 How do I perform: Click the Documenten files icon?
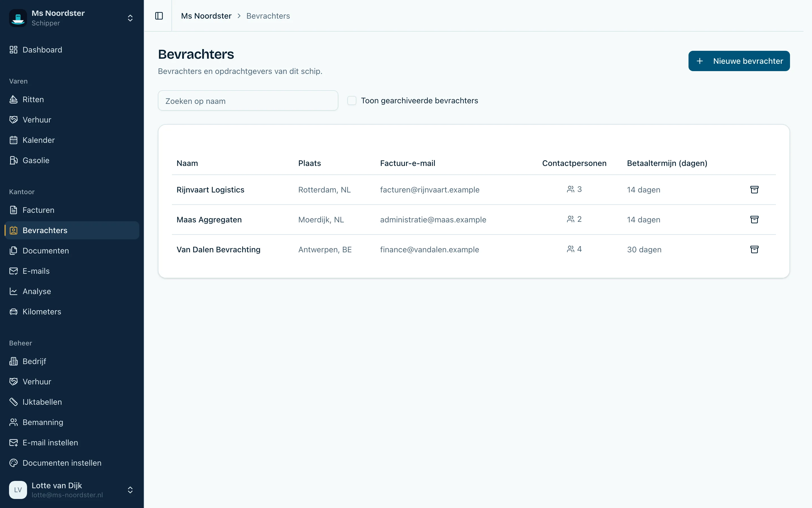coord(14,251)
